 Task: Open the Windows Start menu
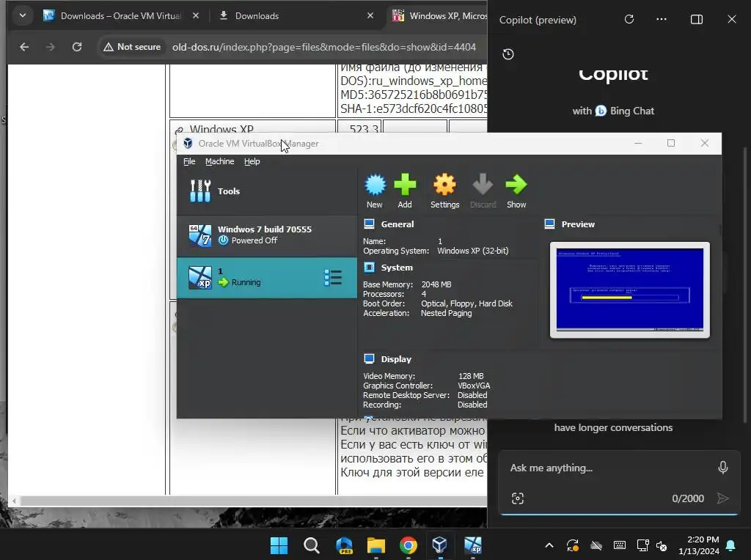point(279,545)
